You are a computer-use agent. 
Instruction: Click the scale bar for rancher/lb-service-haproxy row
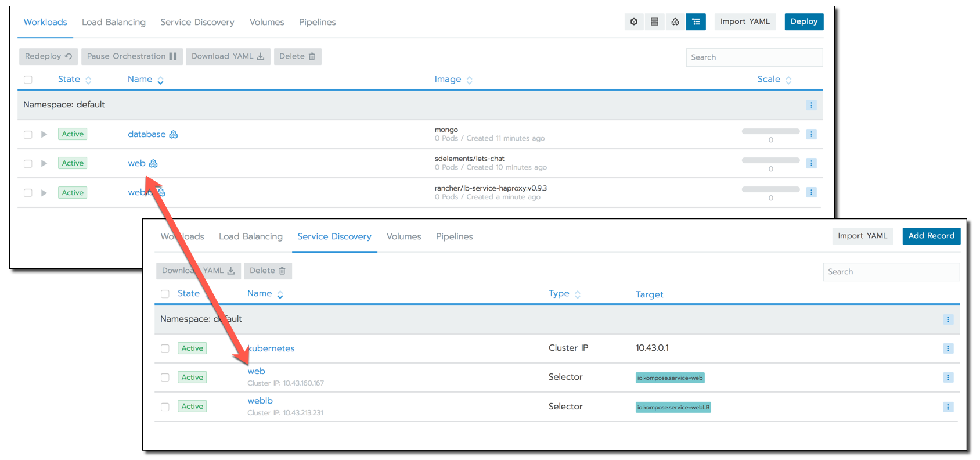click(771, 189)
